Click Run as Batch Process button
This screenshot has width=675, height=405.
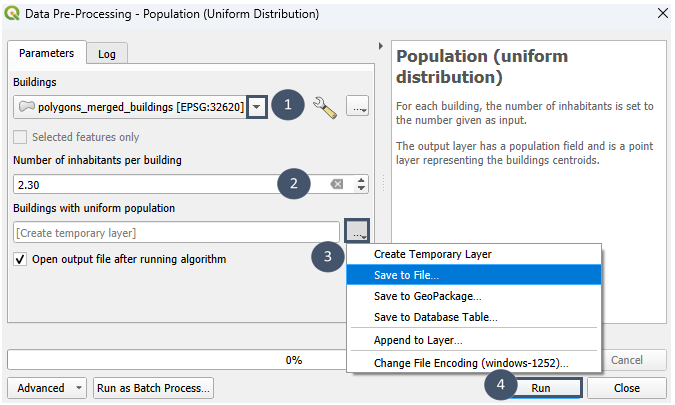152,388
